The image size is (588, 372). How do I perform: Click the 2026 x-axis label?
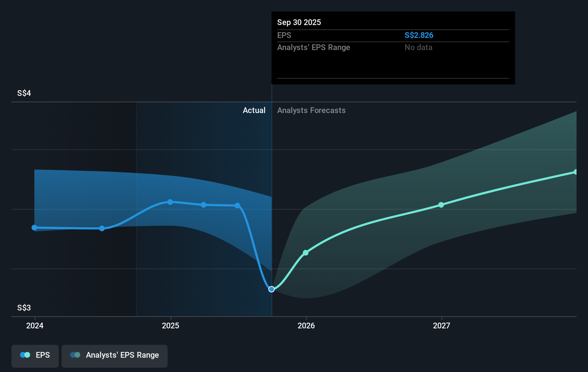(x=306, y=325)
